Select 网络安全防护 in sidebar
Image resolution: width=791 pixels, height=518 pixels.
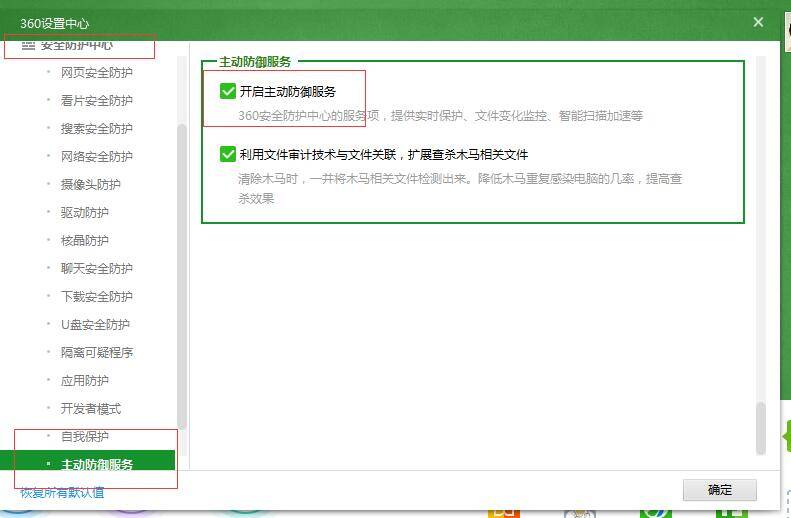click(96, 156)
